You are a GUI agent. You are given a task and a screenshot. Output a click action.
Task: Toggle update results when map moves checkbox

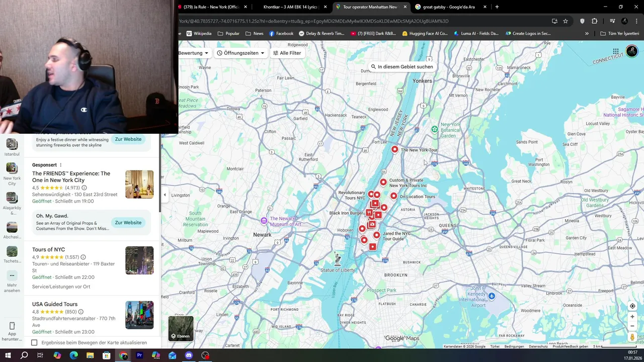click(34, 343)
